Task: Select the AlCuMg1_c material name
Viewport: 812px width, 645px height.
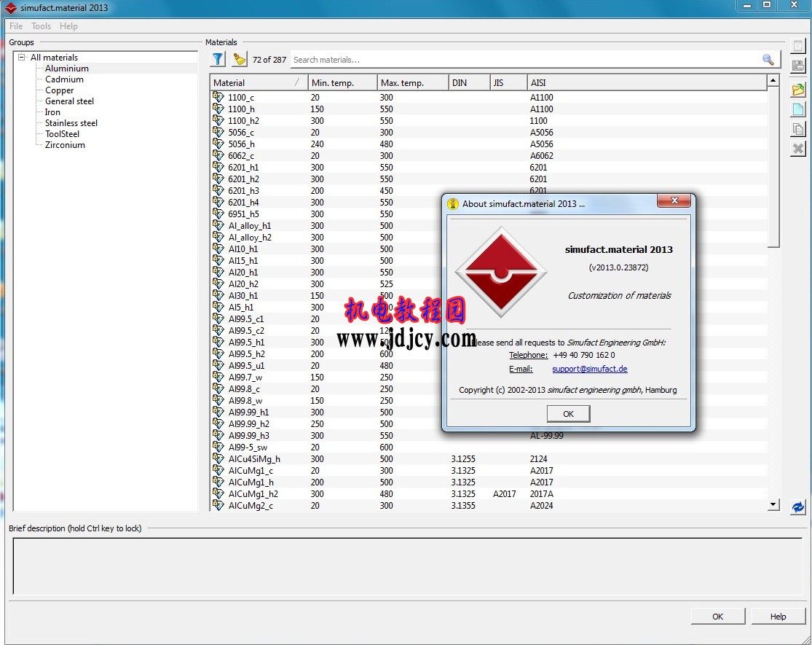Action: (251, 470)
